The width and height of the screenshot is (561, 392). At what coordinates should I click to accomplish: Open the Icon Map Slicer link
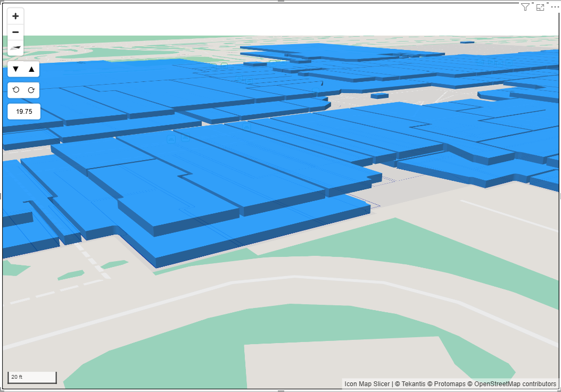[366, 384]
